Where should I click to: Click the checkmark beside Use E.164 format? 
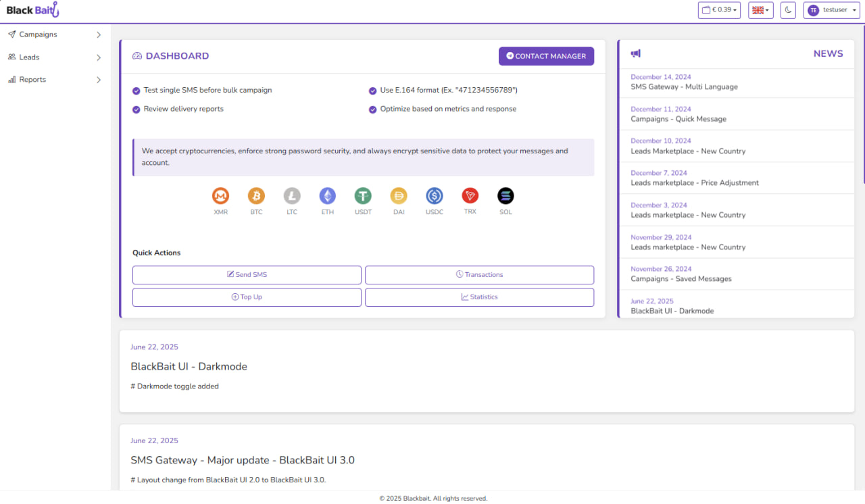click(x=373, y=90)
